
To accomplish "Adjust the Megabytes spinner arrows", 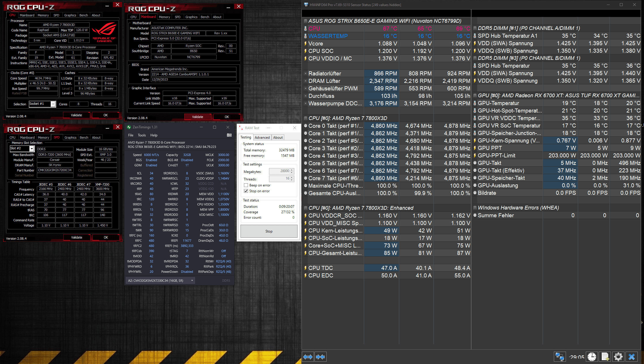I will click(x=292, y=171).
